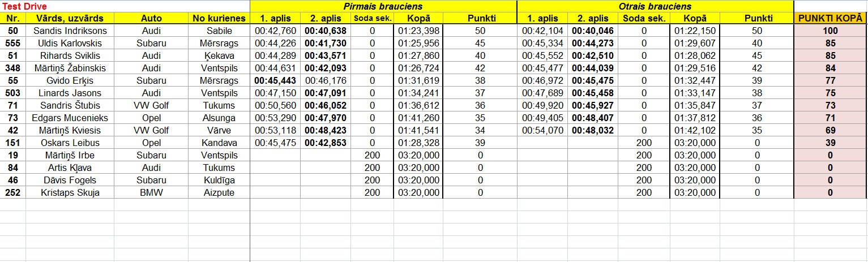The height and width of the screenshot is (262, 868).
Task: Select the total points cell showing 100
Action: pyautogui.click(x=830, y=31)
